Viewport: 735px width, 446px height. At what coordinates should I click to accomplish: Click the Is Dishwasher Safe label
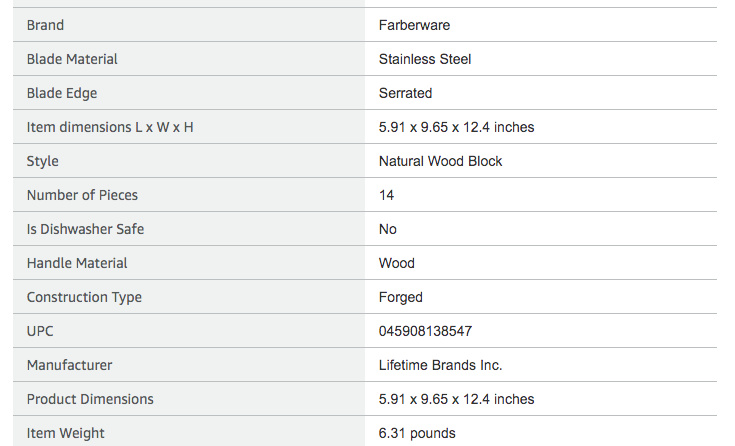[x=85, y=229]
